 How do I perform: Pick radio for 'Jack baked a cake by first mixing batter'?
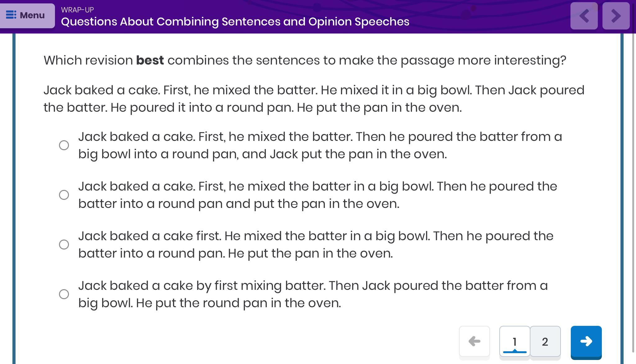[x=64, y=294]
